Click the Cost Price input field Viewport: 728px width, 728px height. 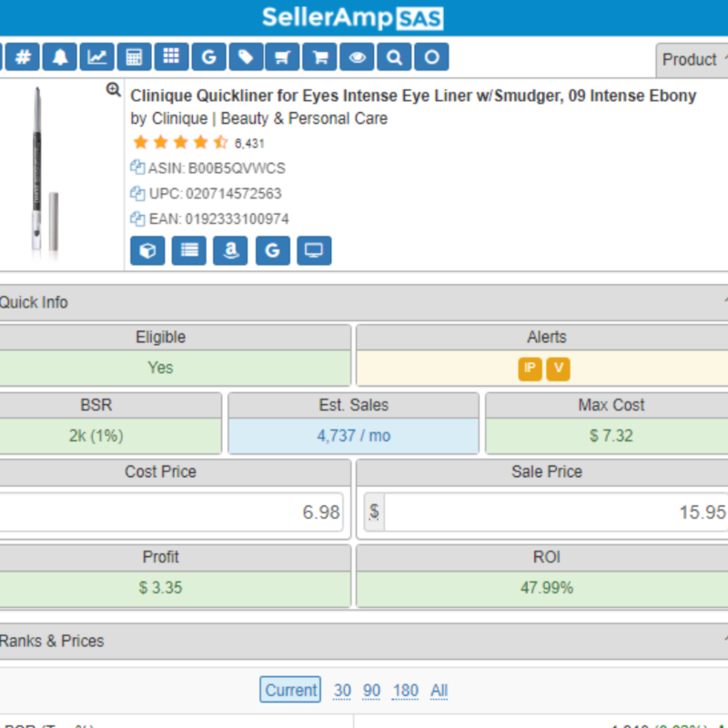pos(171,512)
